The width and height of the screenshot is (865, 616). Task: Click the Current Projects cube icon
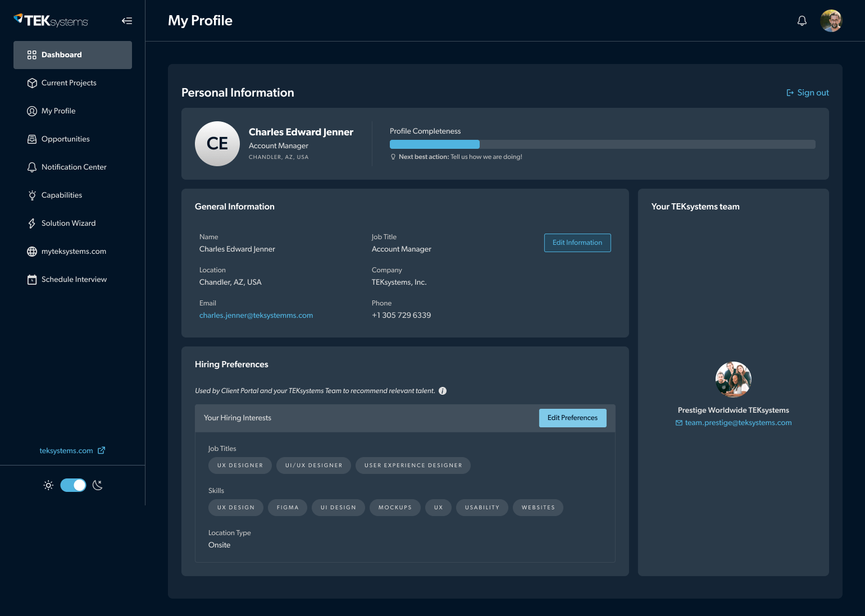[x=32, y=83]
